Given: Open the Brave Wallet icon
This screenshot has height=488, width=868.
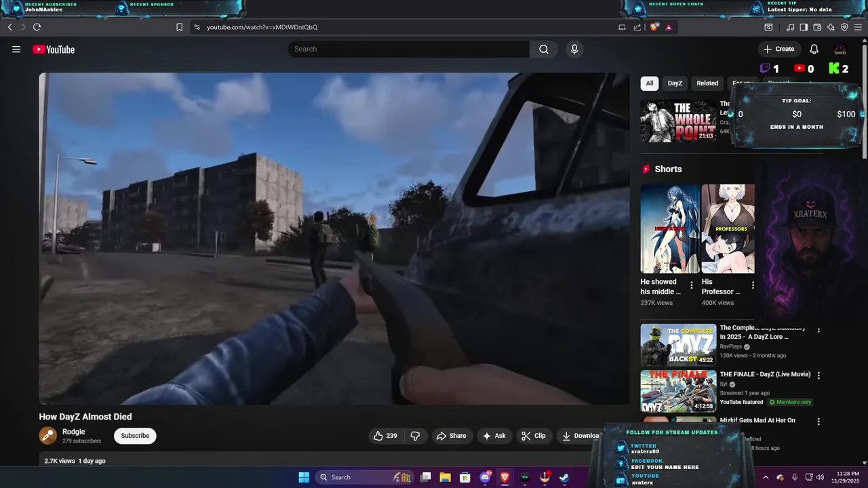Looking at the screenshot, I should point(817,27).
